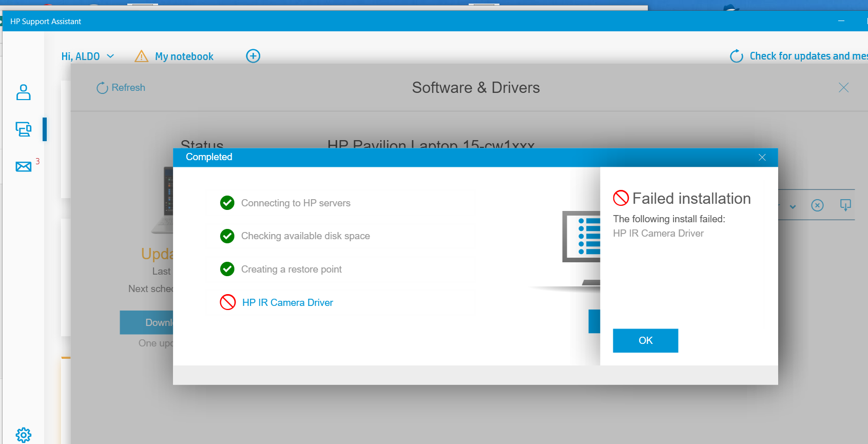
Task: Click the Download button behind the dialog
Action: 146,322
